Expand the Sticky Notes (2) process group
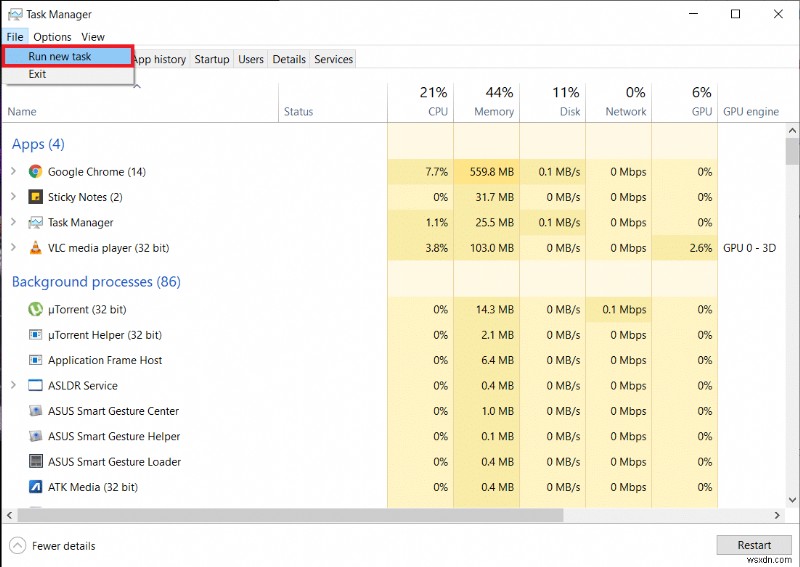This screenshot has height=567, width=800. point(14,196)
